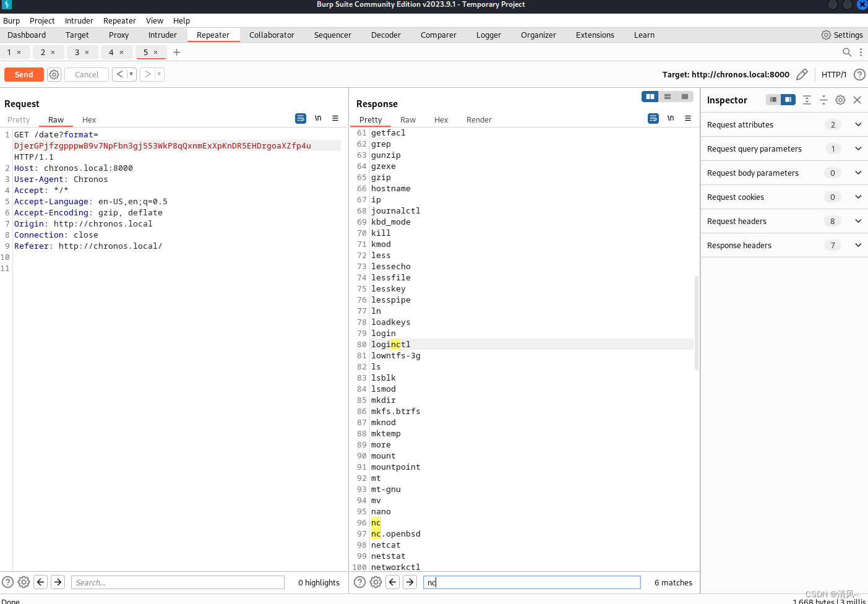Switch to combined tabbed layout view
Screen dimensions: 868x604
click(x=684, y=97)
